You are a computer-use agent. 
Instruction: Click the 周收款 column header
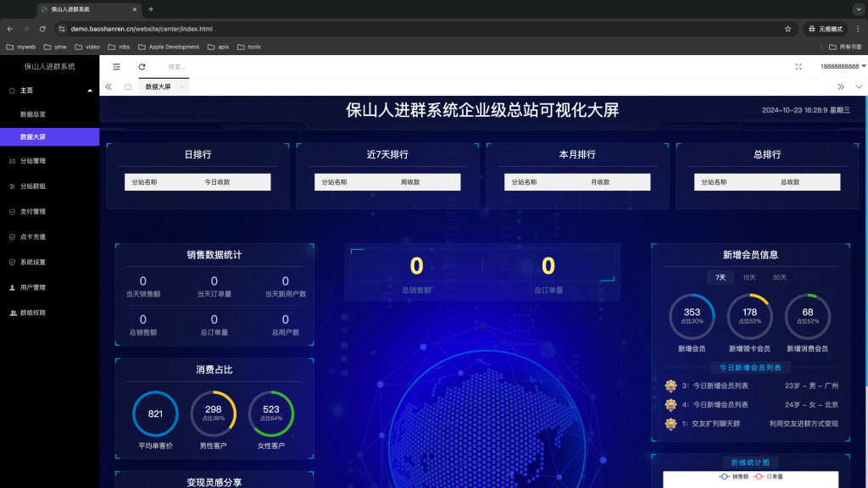pos(410,182)
